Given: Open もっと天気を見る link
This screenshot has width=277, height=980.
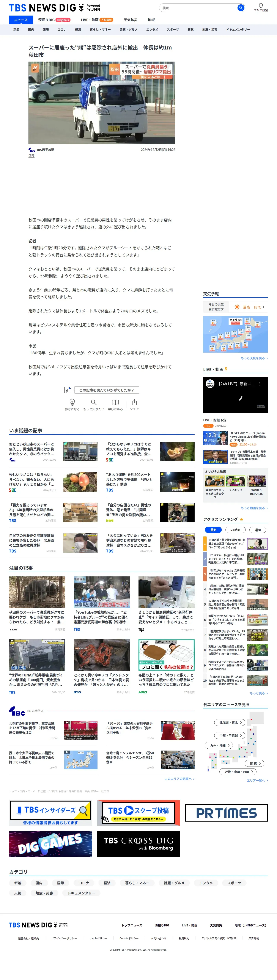Looking at the screenshot, I should pos(254,358).
